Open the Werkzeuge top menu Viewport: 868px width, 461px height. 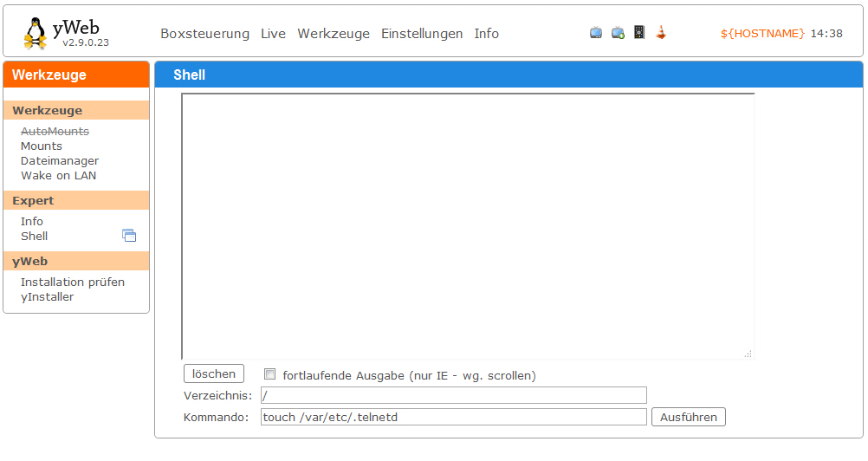pos(334,34)
